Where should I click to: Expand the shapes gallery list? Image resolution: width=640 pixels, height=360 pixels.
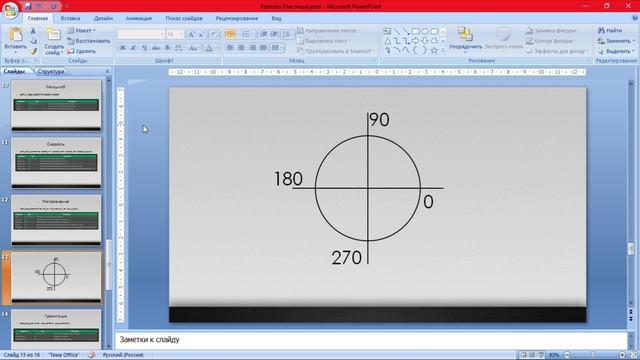point(443,51)
